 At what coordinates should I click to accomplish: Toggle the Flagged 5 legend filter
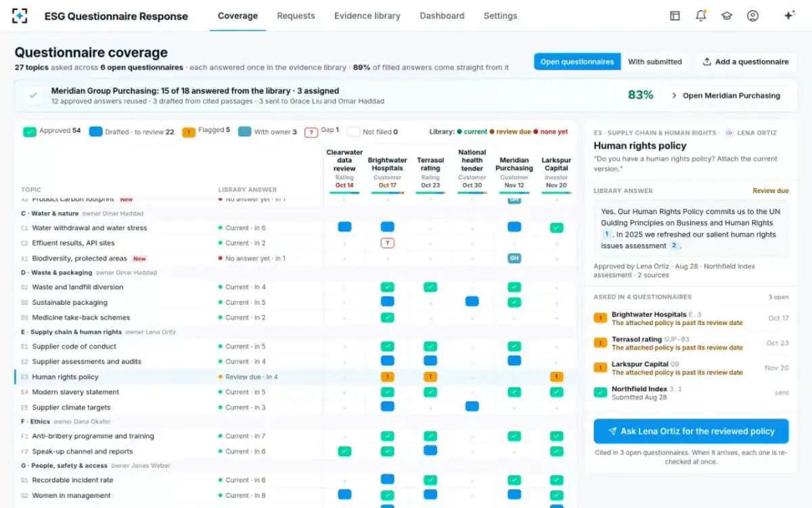coord(206,131)
